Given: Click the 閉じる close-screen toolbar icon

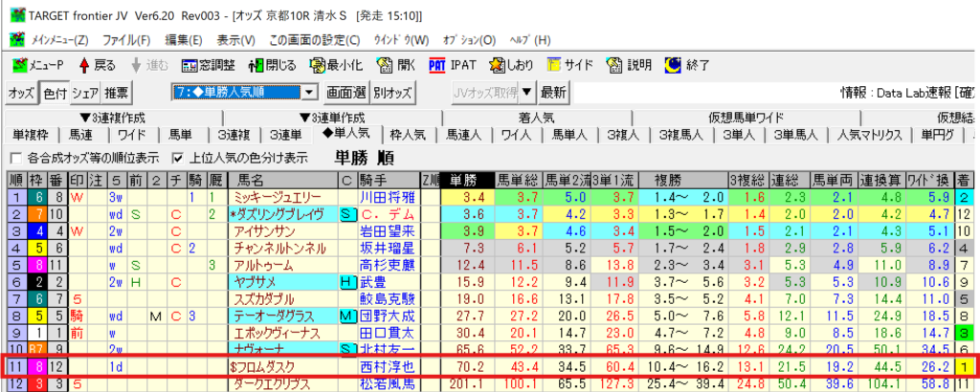Looking at the screenshot, I should point(256,65).
